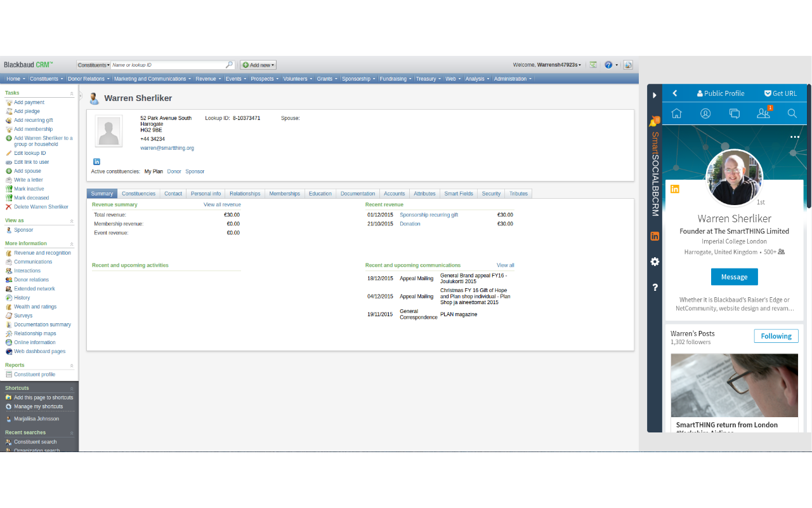812x508 pixels.
Task: Switch to the Constituencies tab
Action: (138, 194)
